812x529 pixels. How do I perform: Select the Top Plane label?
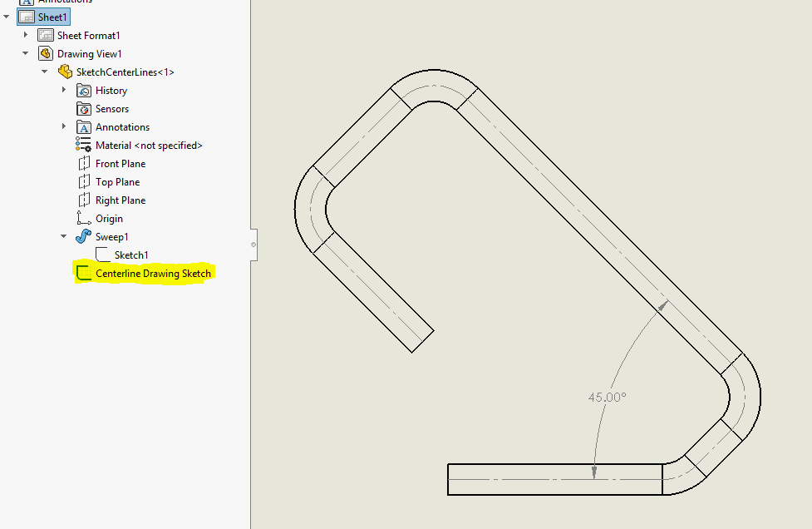click(117, 182)
